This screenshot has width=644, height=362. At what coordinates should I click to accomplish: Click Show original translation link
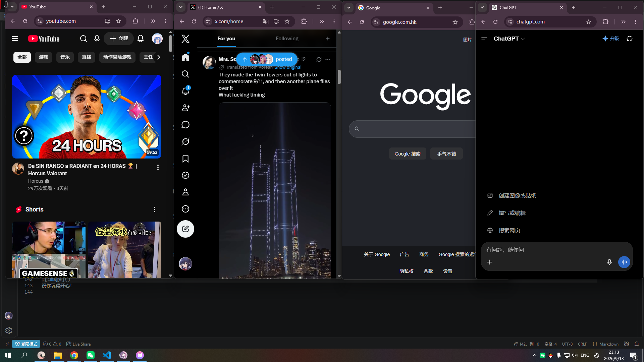288,67
